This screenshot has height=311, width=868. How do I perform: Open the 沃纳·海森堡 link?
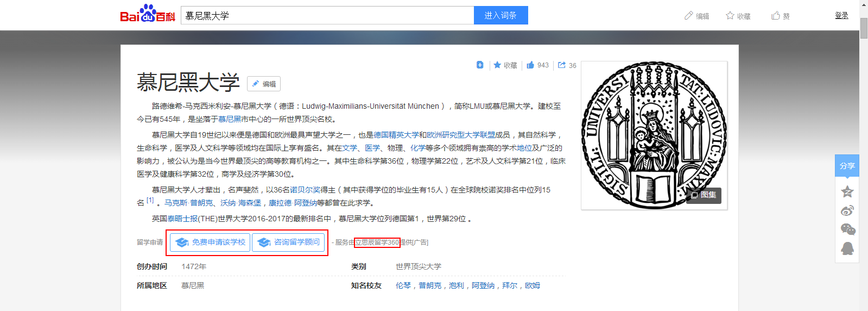tap(240, 203)
